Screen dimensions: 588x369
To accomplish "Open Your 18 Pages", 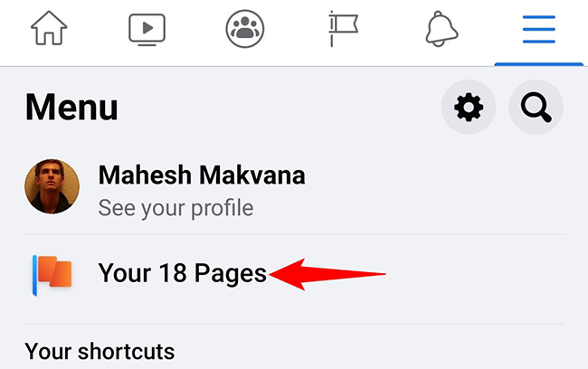I will [x=182, y=272].
